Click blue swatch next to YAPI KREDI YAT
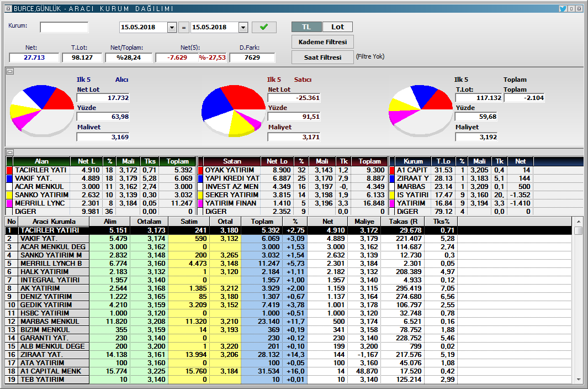The width and height of the screenshot is (588, 389). [x=200, y=178]
